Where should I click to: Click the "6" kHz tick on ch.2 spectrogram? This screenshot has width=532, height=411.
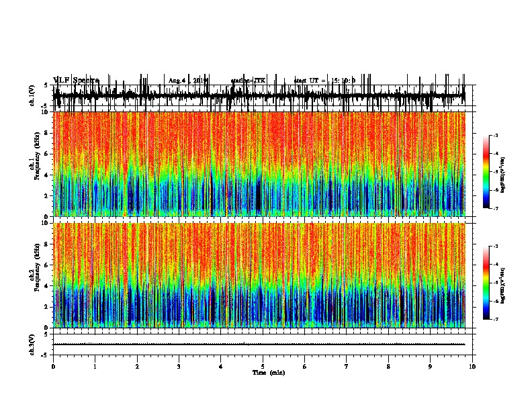pos(47,265)
